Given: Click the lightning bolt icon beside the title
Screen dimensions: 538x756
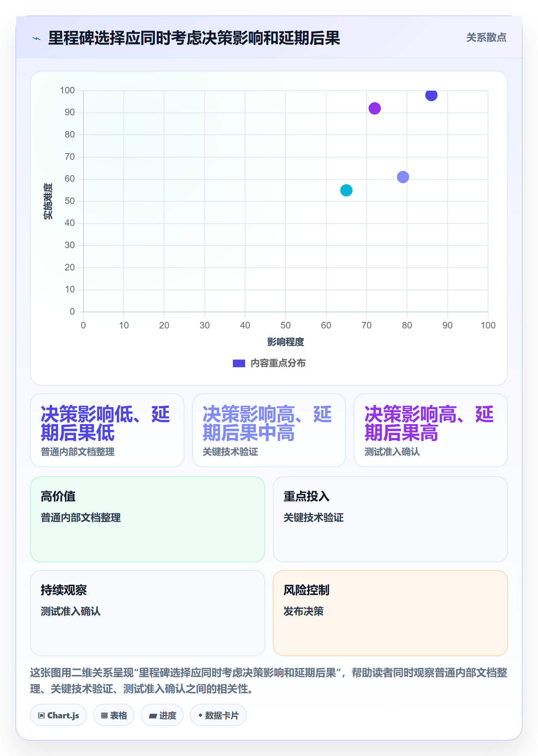Looking at the screenshot, I should (37, 38).
